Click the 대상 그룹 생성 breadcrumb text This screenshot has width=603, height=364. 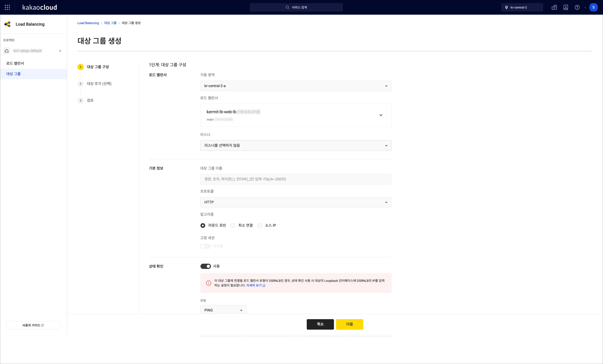coord(131,23)
